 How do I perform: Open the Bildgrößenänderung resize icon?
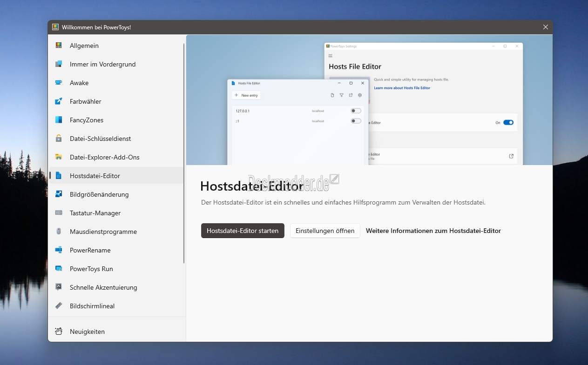59,194
